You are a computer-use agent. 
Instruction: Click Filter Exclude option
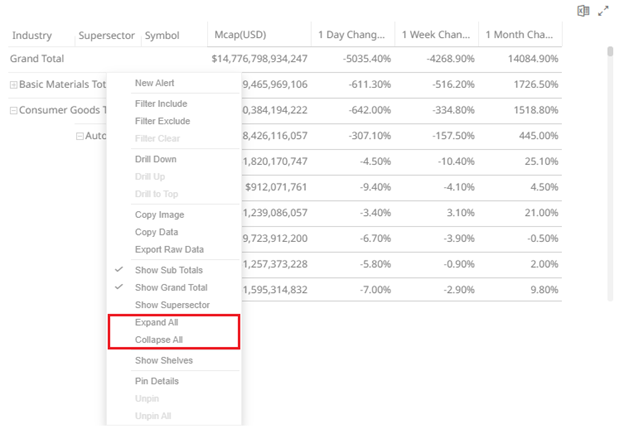coord(162,121)
